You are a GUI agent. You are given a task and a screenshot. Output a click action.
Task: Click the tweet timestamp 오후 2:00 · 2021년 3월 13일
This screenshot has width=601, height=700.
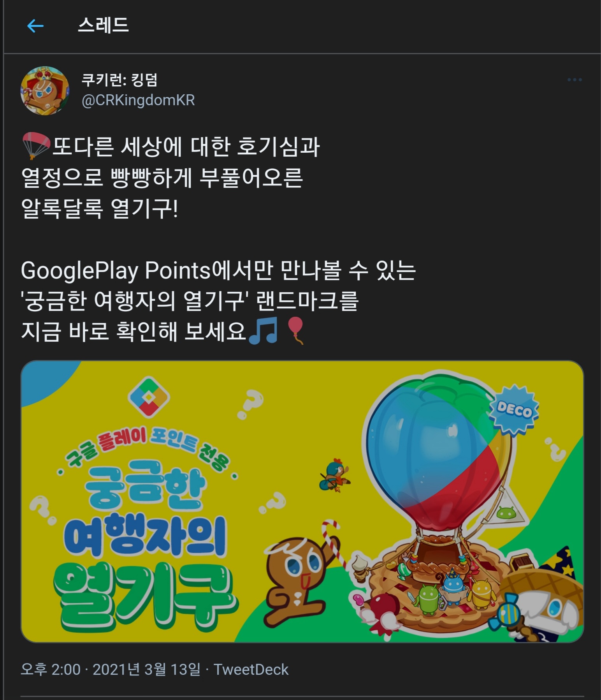(x=111, y=670)
